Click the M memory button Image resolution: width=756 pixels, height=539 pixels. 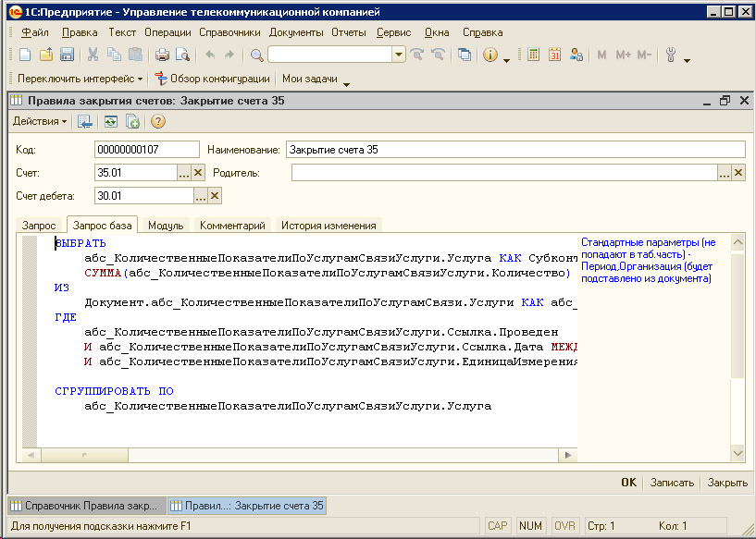pos(601,55)
